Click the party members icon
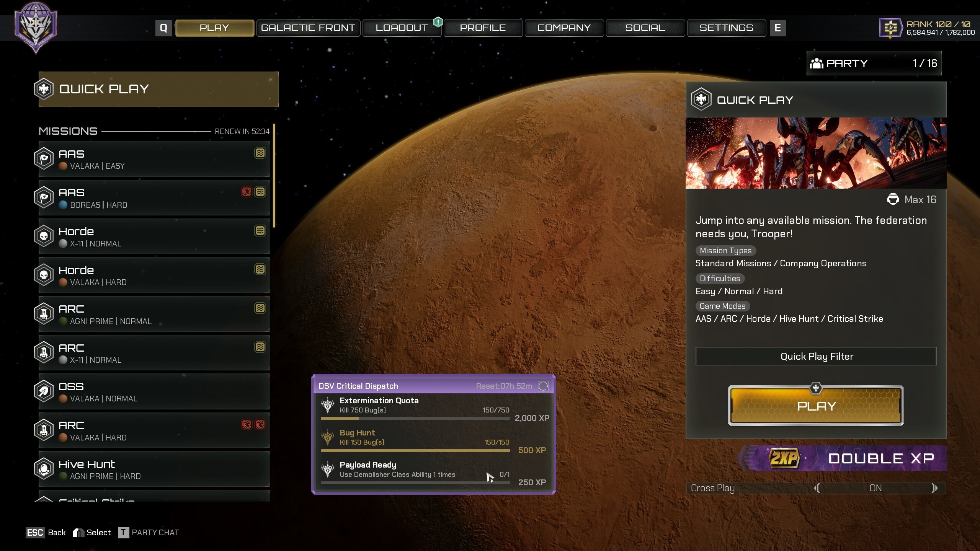The height and width of the screenshot is (551, 980). [817, 63]
